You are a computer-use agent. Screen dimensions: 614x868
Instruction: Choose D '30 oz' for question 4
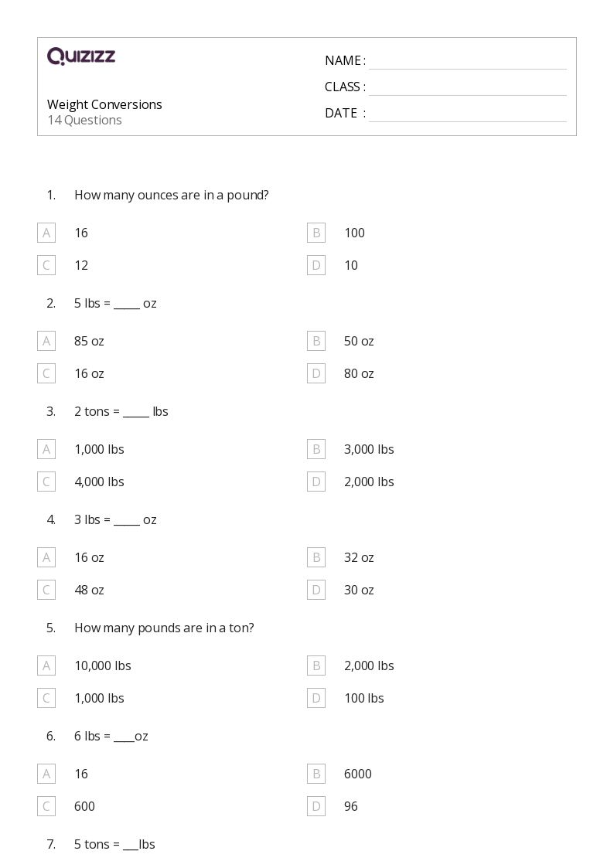(316, 590)
